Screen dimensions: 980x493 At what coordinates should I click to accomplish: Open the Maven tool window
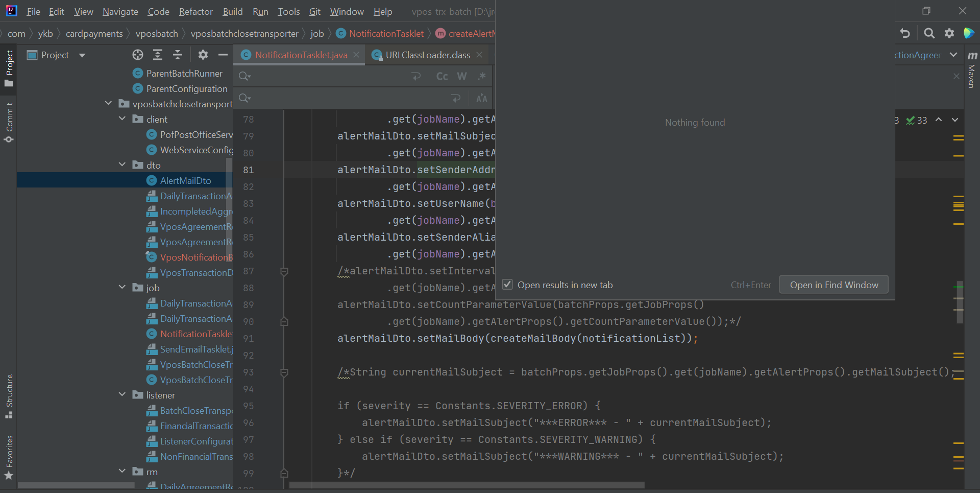[972, 70]
